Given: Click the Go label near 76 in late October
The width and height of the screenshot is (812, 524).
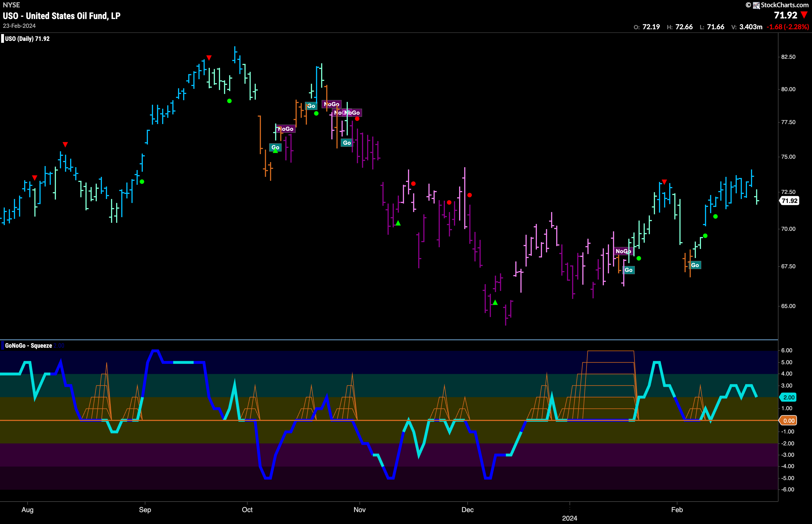Looking at the screenshot, I should 347,143.
